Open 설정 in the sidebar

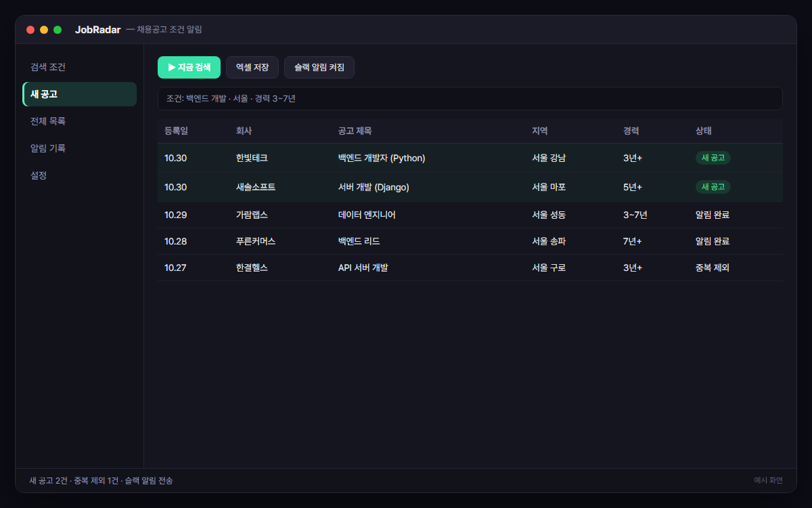click(x=79, y=175)
